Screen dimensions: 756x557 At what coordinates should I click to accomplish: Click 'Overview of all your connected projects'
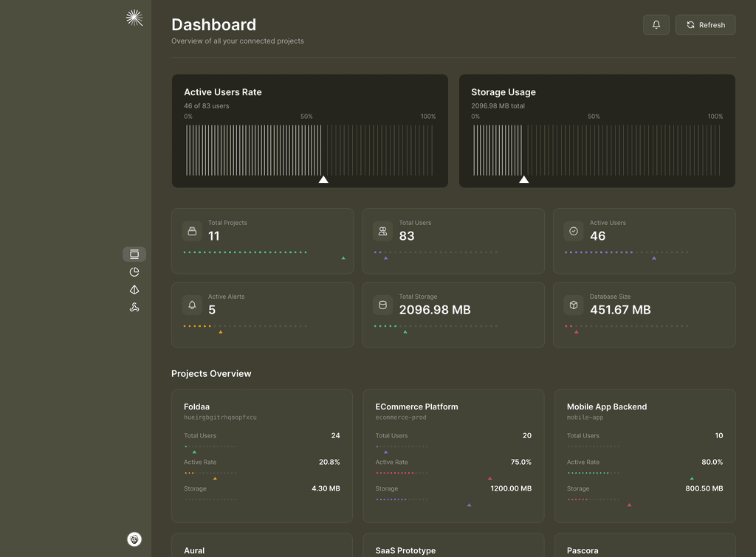pos(238,41)
